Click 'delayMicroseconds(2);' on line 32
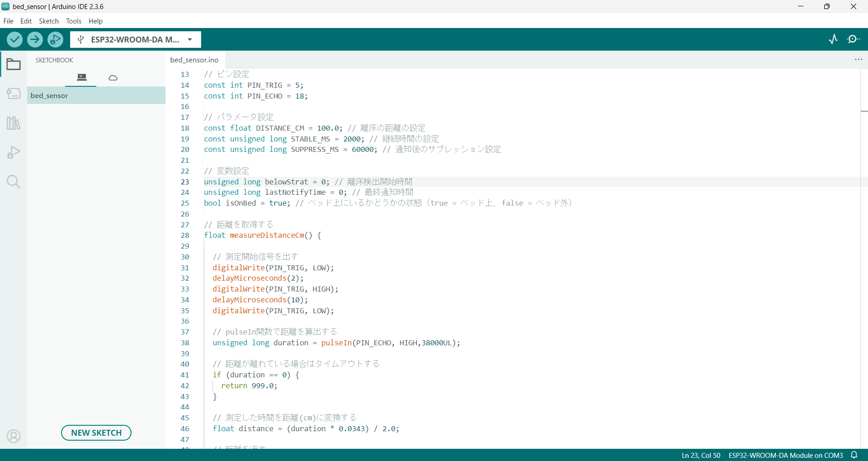Image resolution: width=868 pixels, height=461 pixels. pos(258,278)
